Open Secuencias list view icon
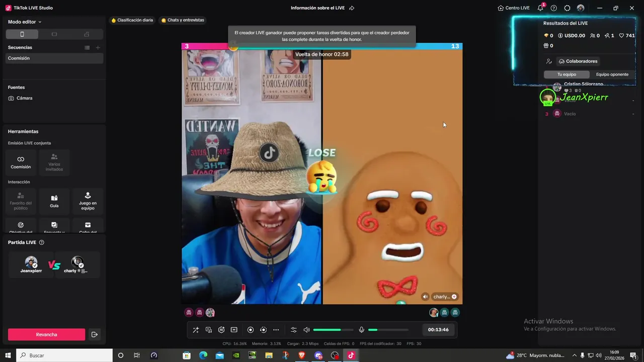Image resolution: width=644 pixels, height=362 pixels. [87, 47]
